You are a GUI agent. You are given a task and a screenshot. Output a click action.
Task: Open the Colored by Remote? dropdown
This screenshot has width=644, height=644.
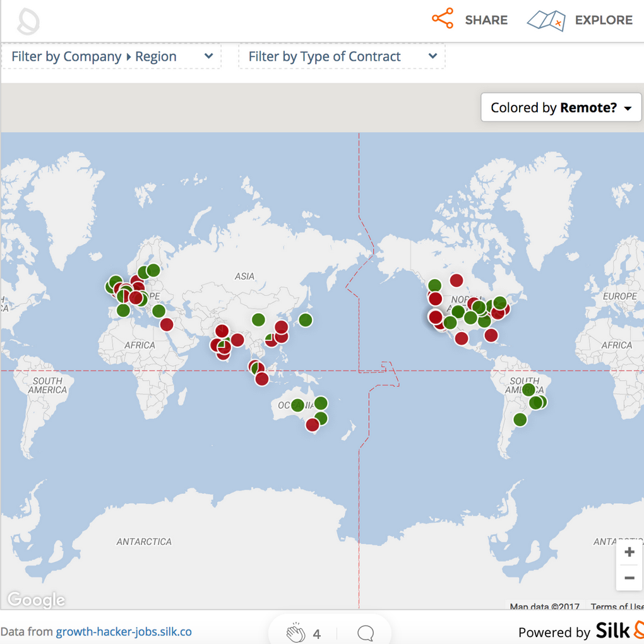[x=561, y=108]
